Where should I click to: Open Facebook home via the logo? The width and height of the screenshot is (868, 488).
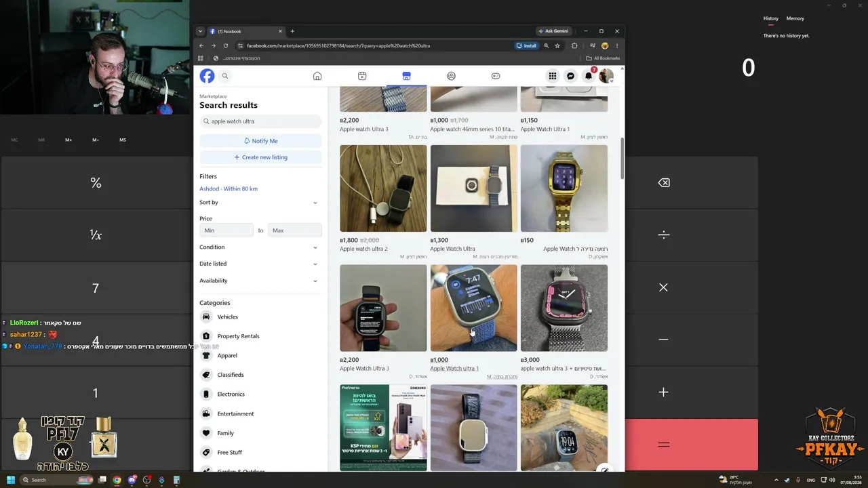point(207,76)
